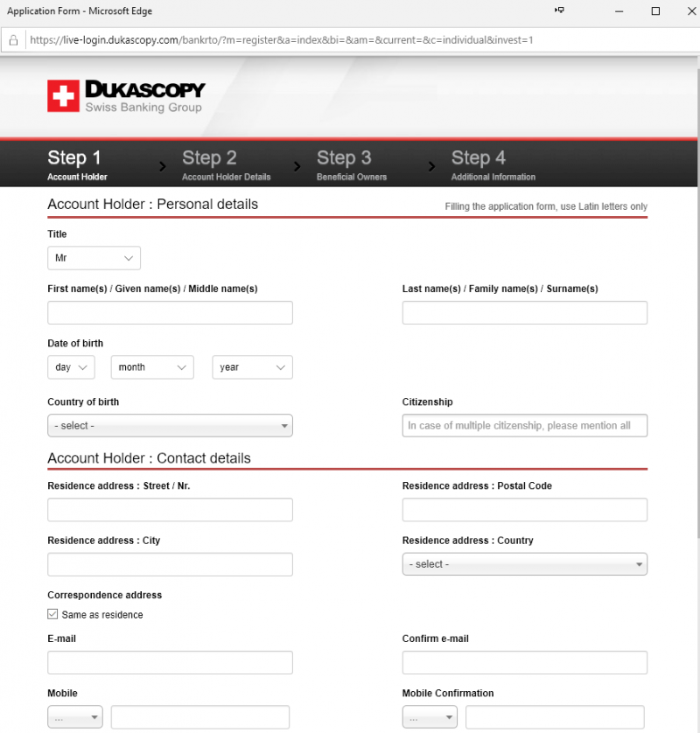Click the Dukascopy Swiss cross logo
Screen dimensions: 700x733
(63, 96)
